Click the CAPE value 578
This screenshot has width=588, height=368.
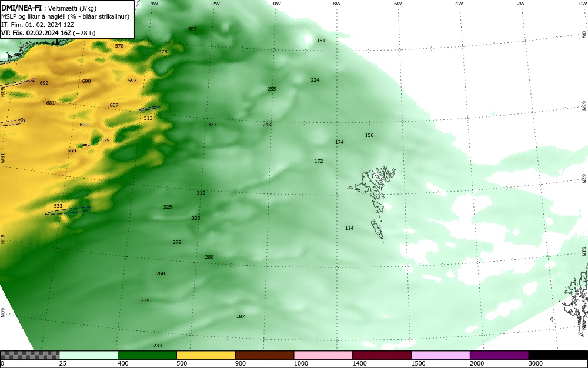(x=119, y=46)
